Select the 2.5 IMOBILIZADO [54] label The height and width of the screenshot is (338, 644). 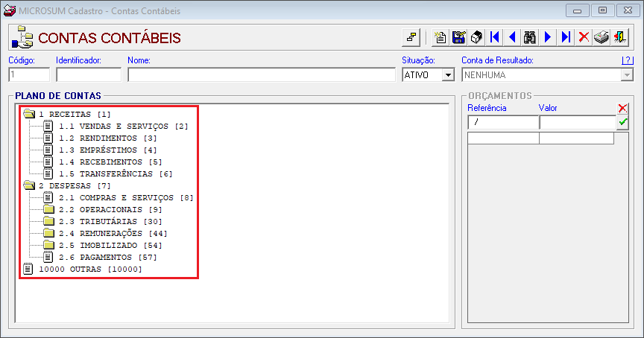coord(110,245)
